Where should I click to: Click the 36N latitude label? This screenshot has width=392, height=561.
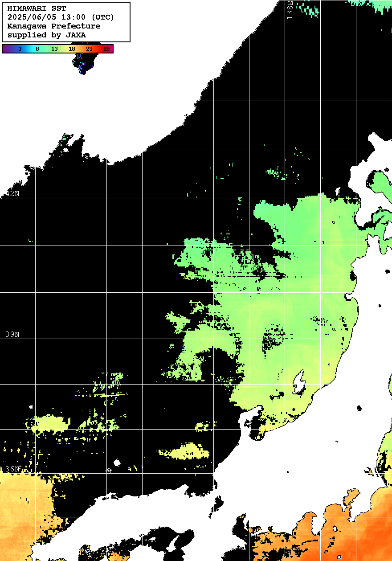(x=13, y=469)
